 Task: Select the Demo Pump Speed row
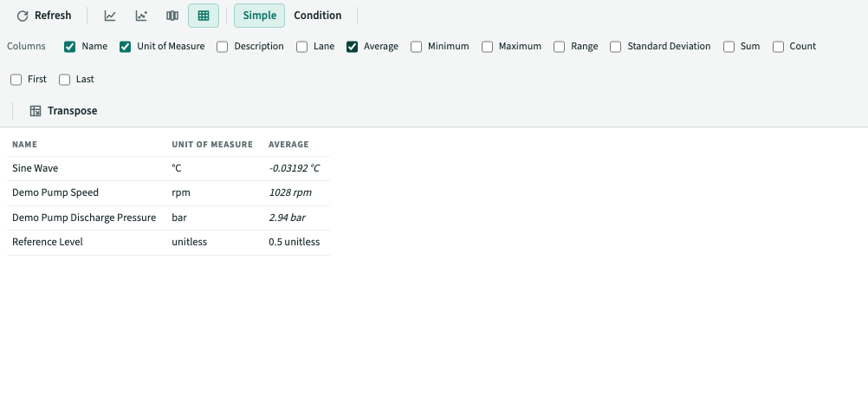tap(168, 192)
